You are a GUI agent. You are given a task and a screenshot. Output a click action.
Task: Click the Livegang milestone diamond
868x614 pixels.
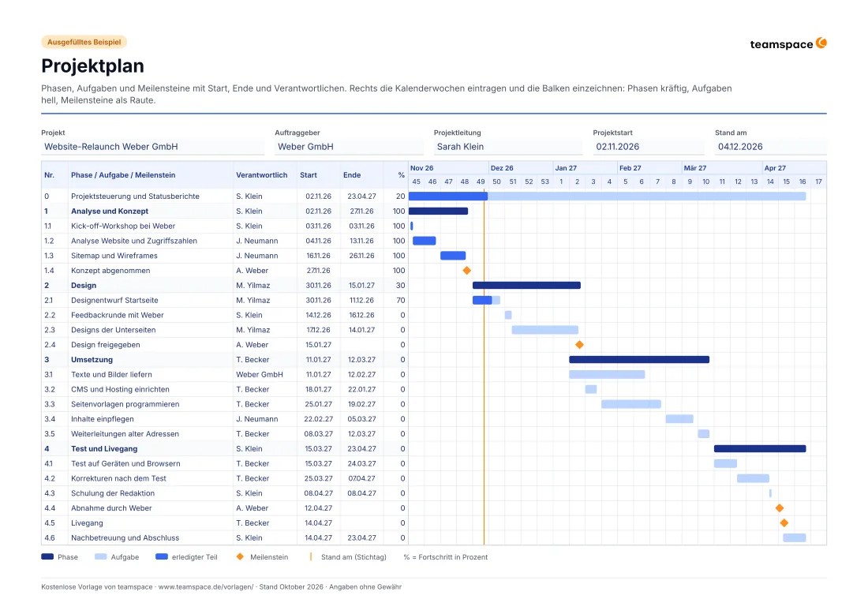pos(784,523)
